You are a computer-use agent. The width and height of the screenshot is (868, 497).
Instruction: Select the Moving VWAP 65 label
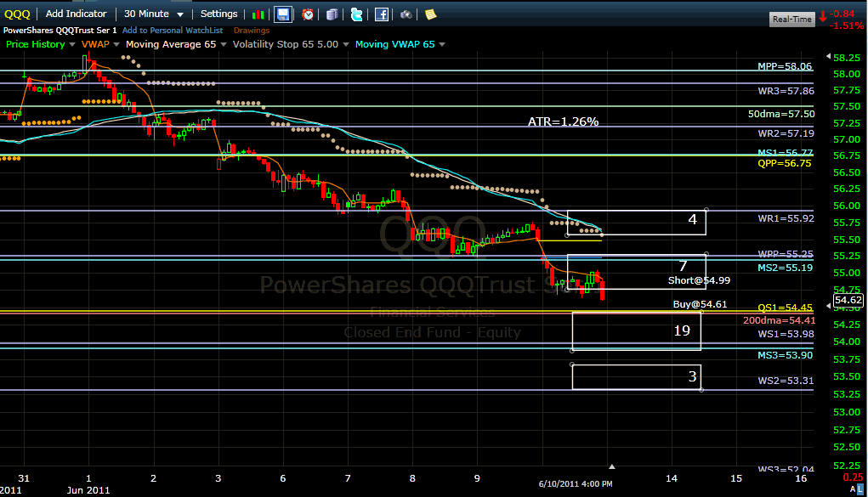(x=394, y=44)
